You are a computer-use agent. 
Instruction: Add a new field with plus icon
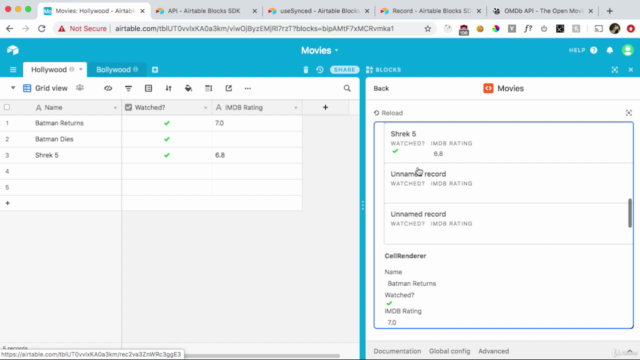325,107
